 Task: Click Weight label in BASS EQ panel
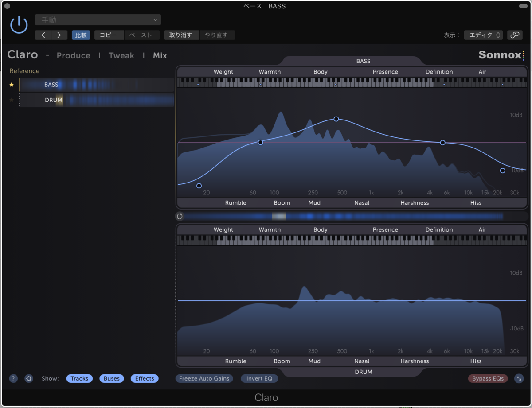pos(223,72)
